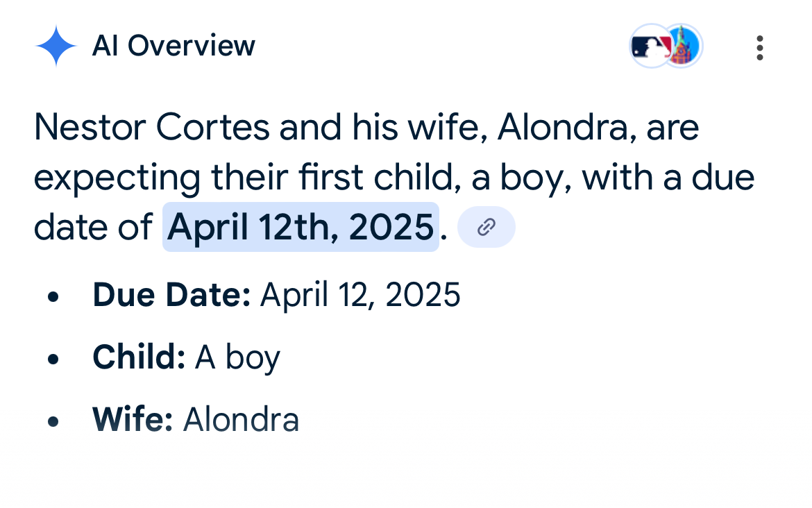Click the bullet dot beside Child
The image size is (812, 508).
pyautogui.click(x=53, y=358)
